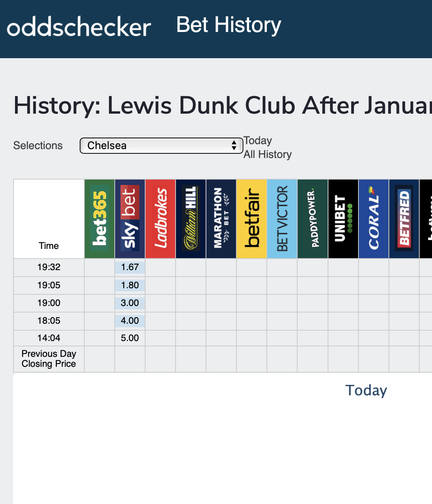
Task: Click the Sky Bet bookmaker logo
Action: (130, 218)
